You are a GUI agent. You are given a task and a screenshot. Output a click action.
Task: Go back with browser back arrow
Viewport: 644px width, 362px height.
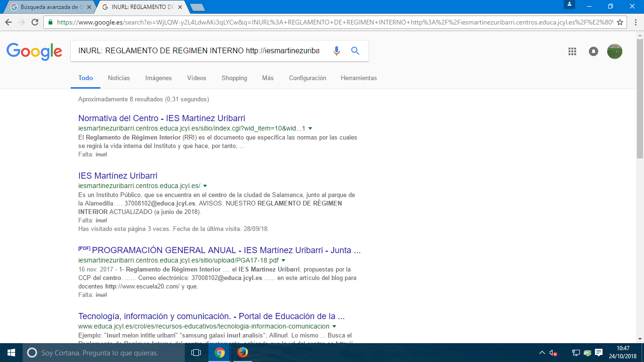8,22
